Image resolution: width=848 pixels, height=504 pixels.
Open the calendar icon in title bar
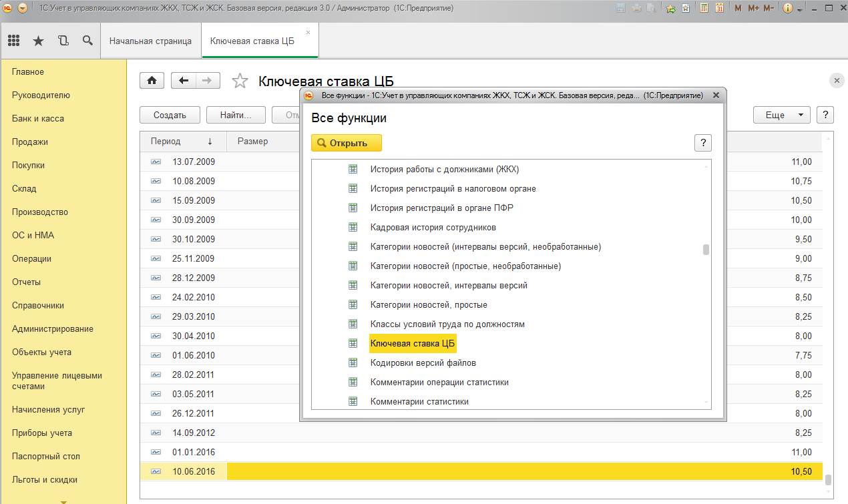pos(719,8)
